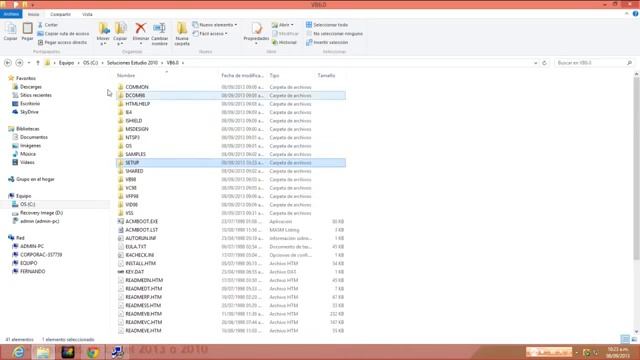The image size is (640, 360).
Task: Switch to the Compartir ribbon tab
Action: [60, 14]
